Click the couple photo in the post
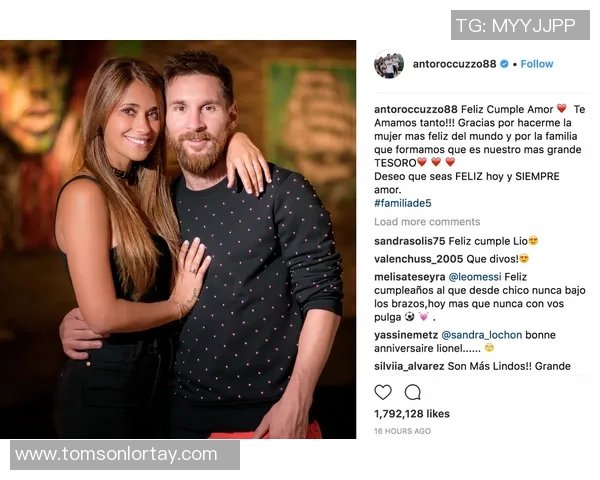The height and width of the screenshot is (480, 600). [178, 240]
